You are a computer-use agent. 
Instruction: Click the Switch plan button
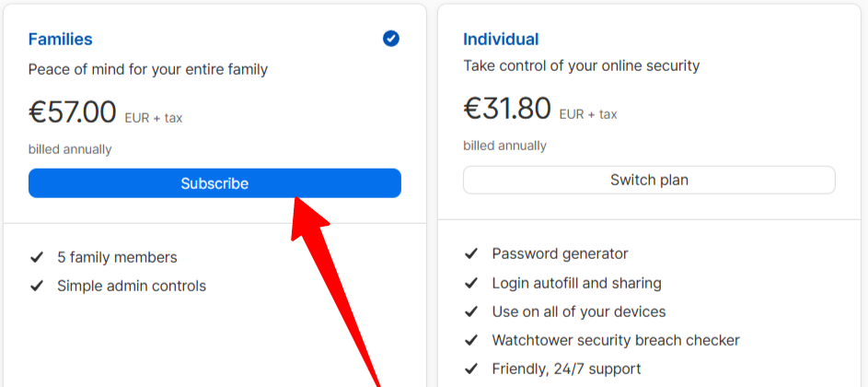pyautogui.click(x=649, y=180)
